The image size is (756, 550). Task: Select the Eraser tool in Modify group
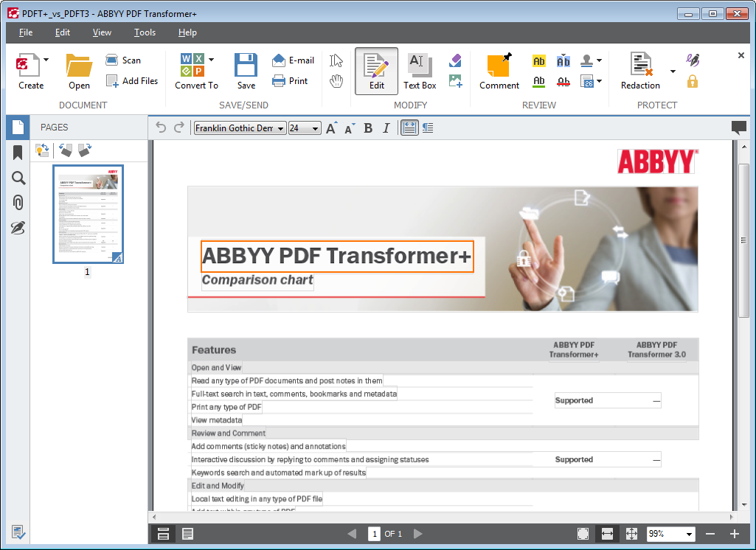click(x=455, y=60)
